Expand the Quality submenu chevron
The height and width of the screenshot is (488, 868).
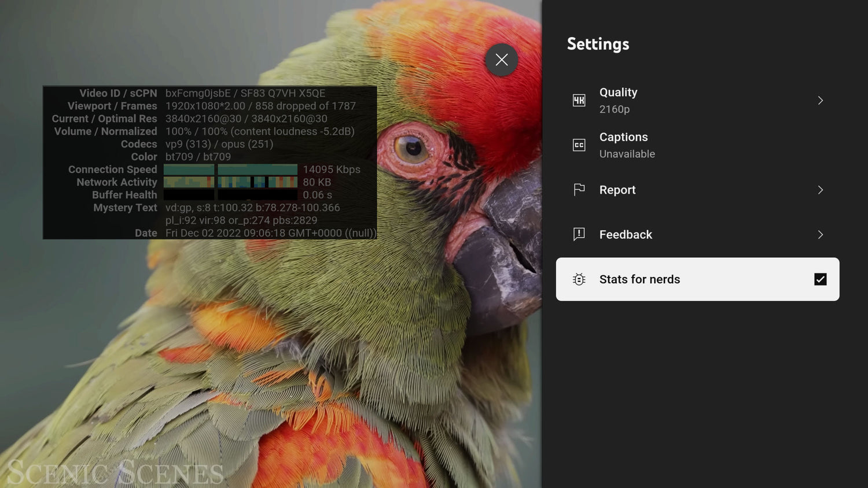pyautogui.click(x=820, y=101)
